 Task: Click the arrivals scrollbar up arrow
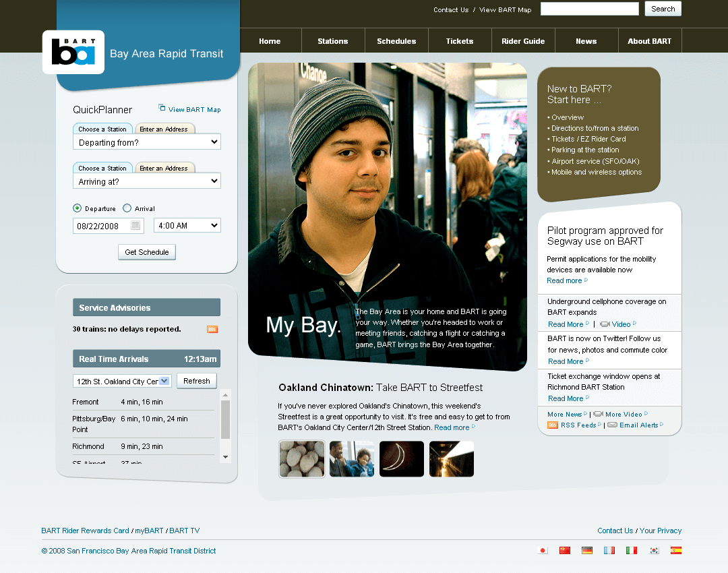coord(226,395)
